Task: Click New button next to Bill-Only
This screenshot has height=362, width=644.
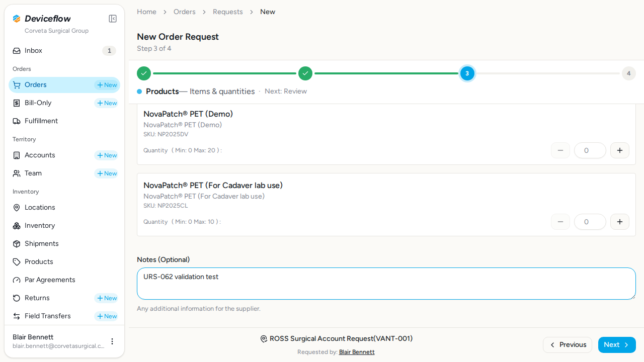Action: tap(107, 103)
